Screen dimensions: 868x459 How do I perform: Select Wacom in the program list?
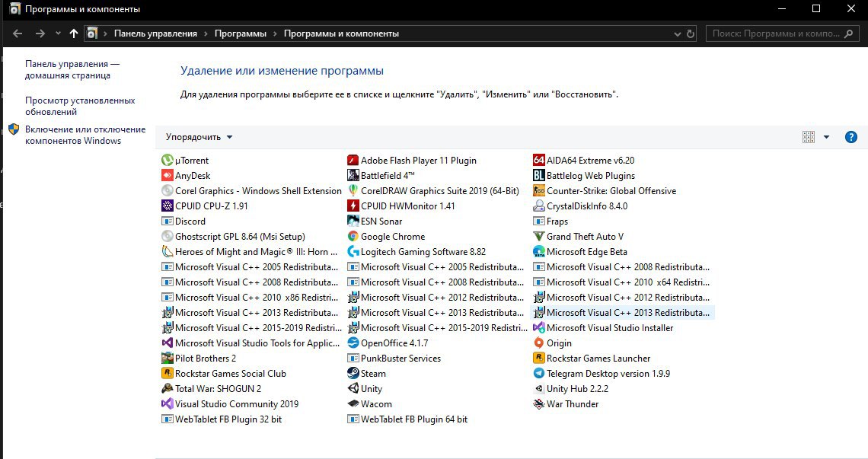tap(369, 403)
